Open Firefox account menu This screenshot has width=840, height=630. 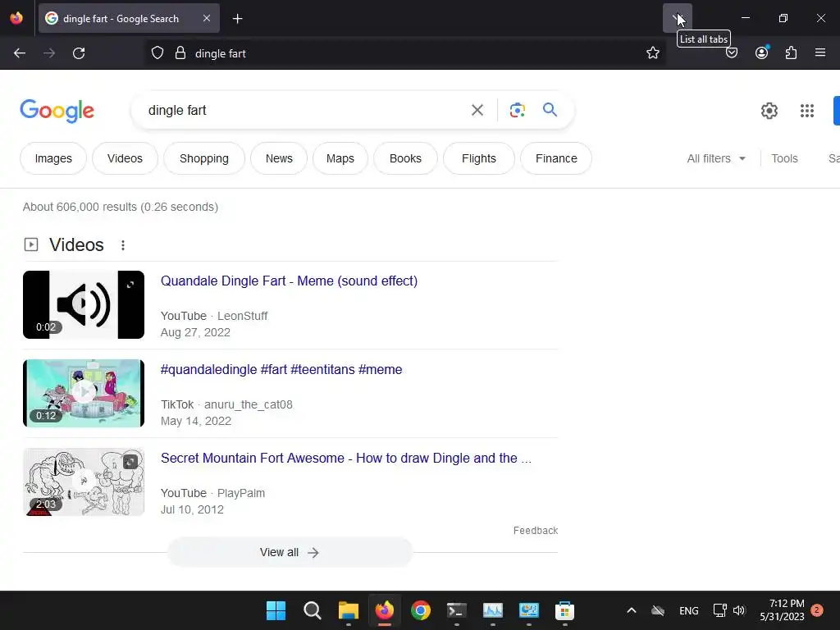click(761, 53)
